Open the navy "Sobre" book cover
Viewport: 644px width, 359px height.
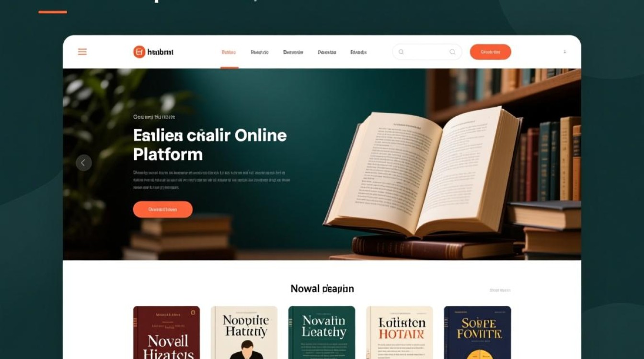tap(477, 333)
